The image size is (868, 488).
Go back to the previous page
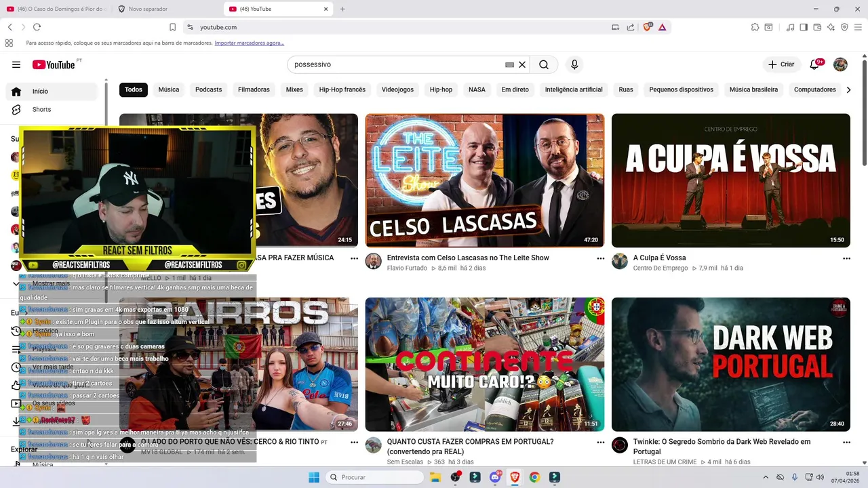[x=10, y=27]
